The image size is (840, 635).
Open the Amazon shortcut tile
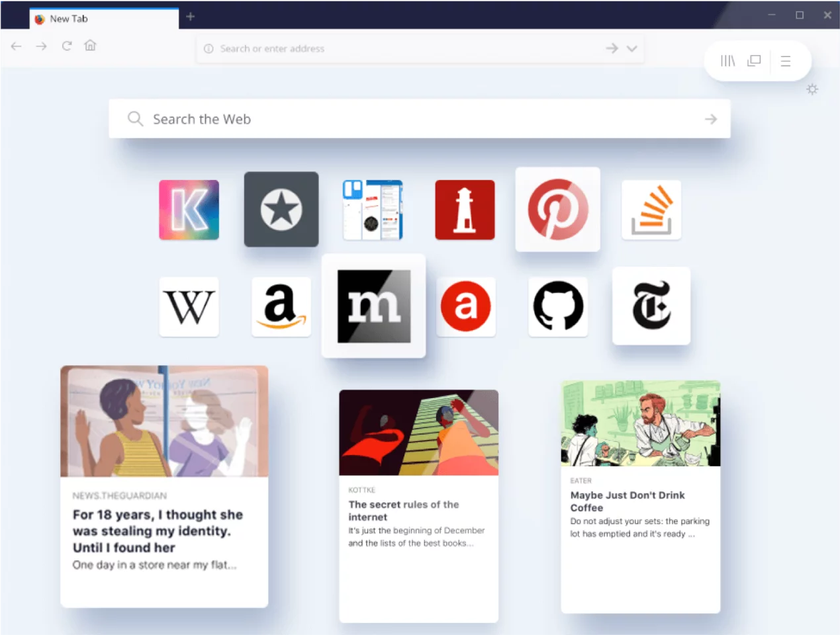coord(281,306)
